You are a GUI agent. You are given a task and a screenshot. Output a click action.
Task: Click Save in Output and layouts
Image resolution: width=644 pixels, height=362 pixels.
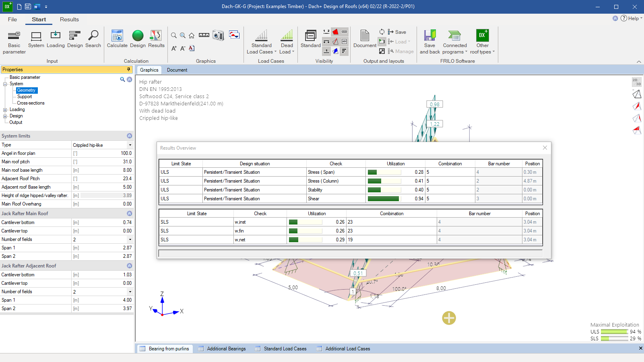[x=397, y=32]
